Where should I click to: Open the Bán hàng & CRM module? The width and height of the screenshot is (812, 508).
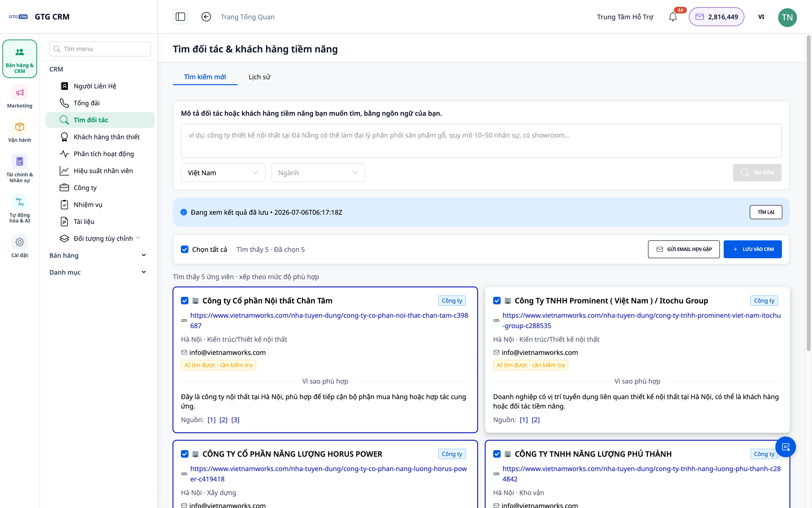[x=20, y=59]
